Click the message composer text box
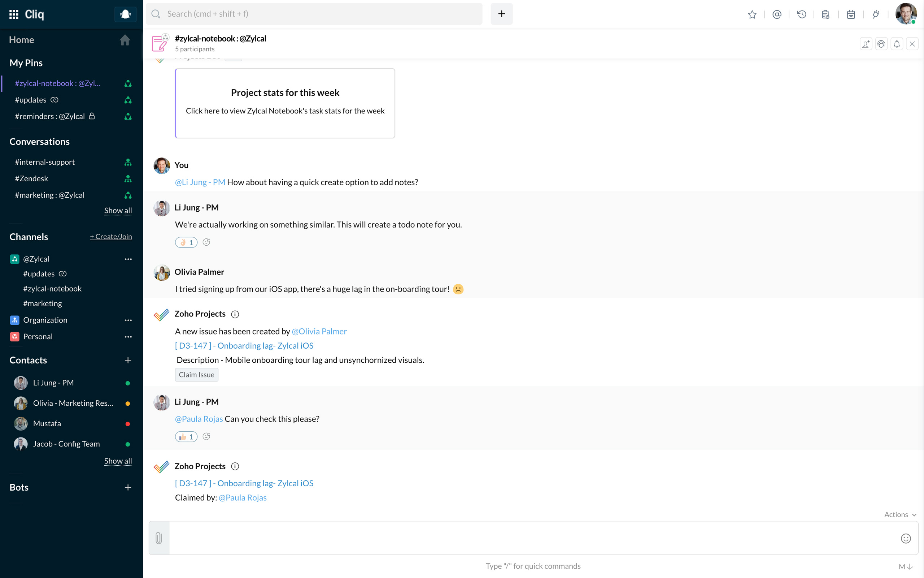 click(533, 538)
